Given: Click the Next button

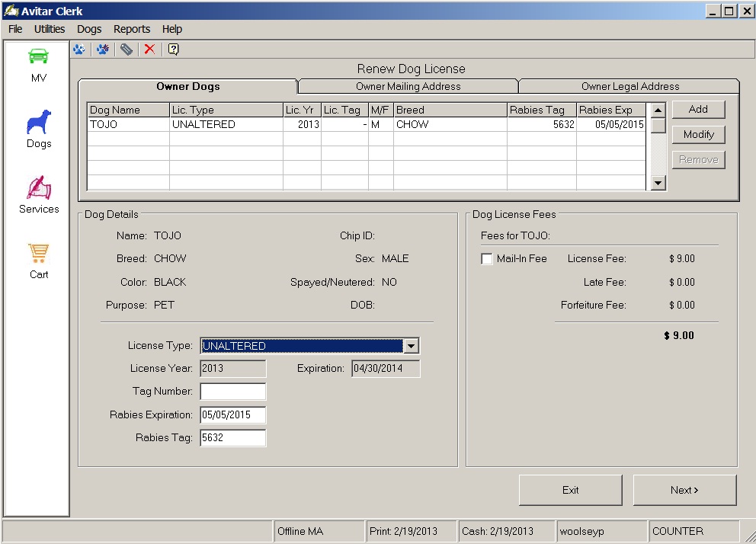Looking at the screenshot, I should click(x=684, y=490).
